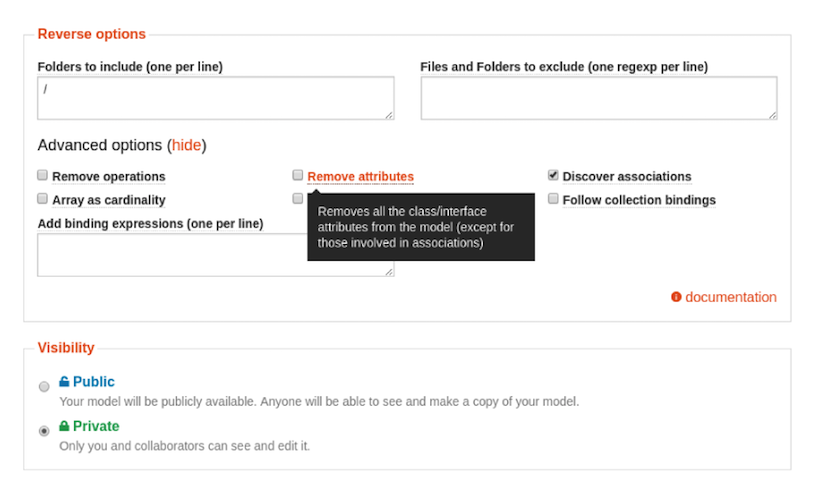
Task: Open the documentation link
Action: tap(731, 297)
